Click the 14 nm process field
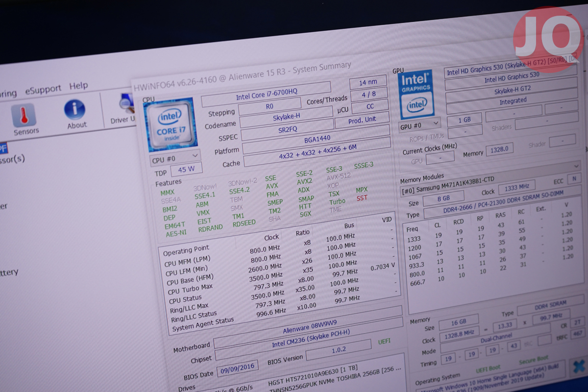588x392 pixels. tap(368, 82)
